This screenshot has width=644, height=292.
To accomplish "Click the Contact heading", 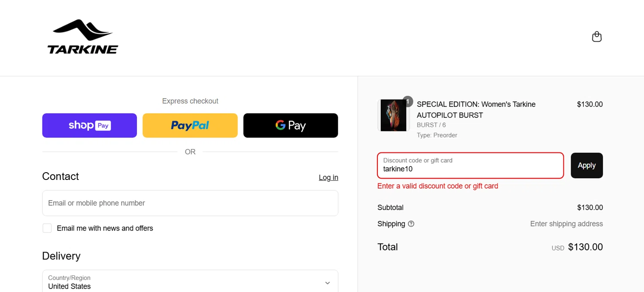I will tap(61, 176).
